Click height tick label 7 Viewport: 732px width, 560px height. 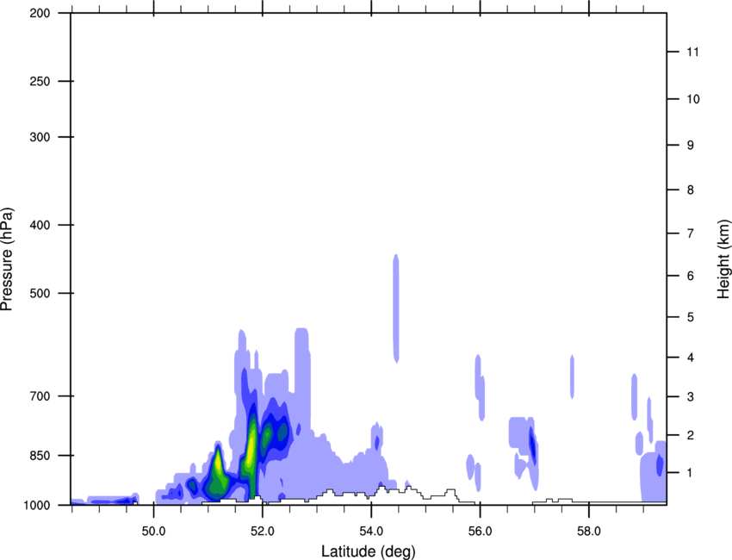[690, 233]
